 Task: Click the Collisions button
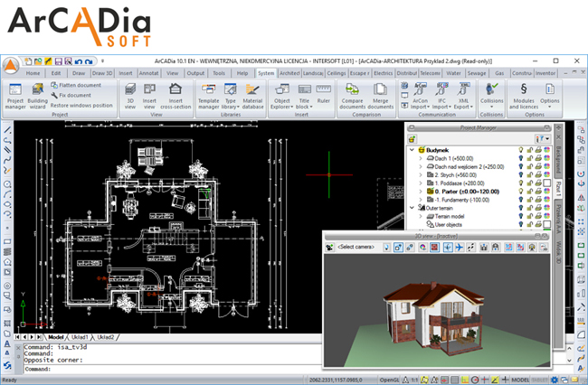coord(491,96)
